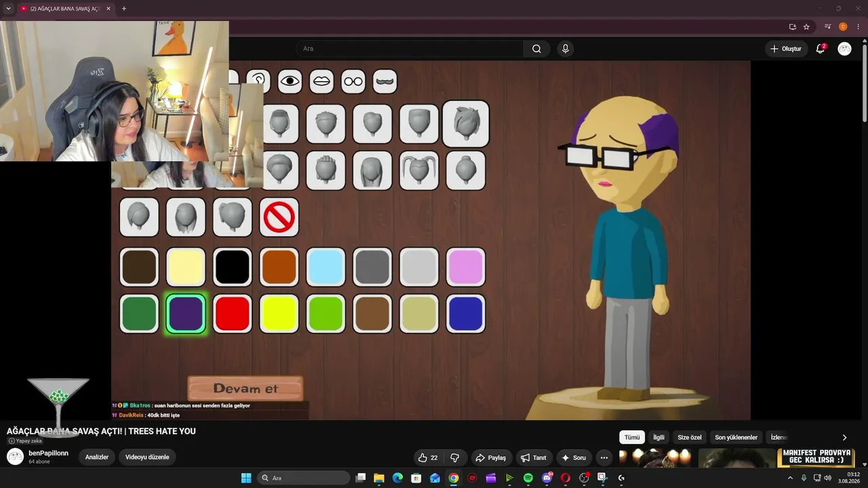Viewport: 868px width, 488px height.
Task: Pick the pale yellow hair color
Action: tap(186, 267)
